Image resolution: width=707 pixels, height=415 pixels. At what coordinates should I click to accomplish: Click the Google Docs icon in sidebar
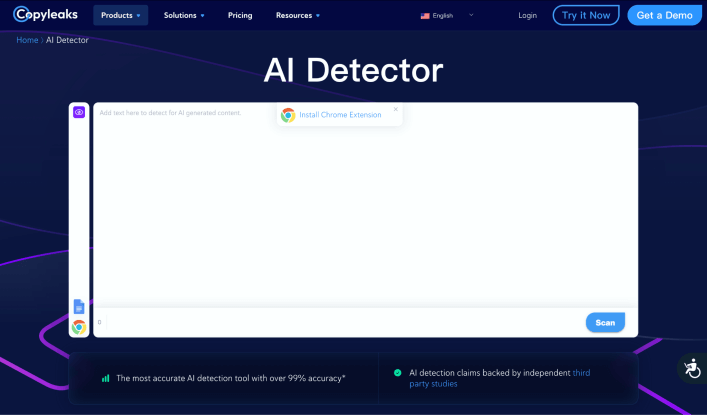79,306
